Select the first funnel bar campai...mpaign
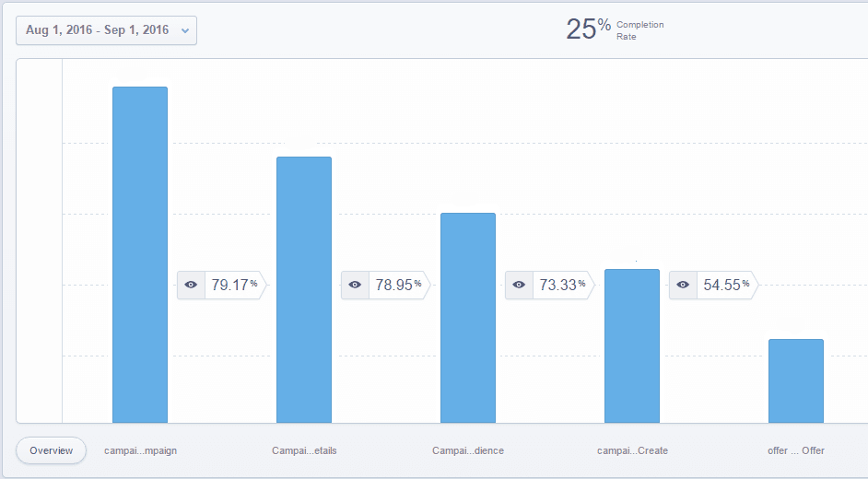Viewport: 868px width, 479px height. click(140, 254)
